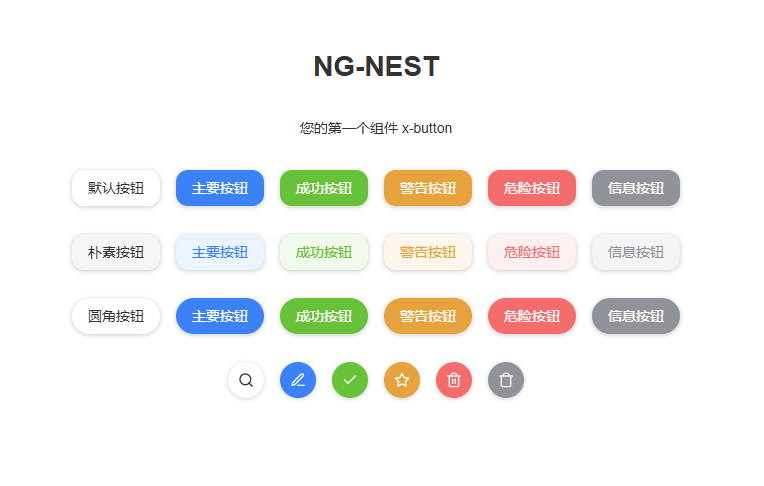Click the blue pencil edit icon button
Image resolution: width=764 pixels, height=486 pixels.
[x=298, y=380]
